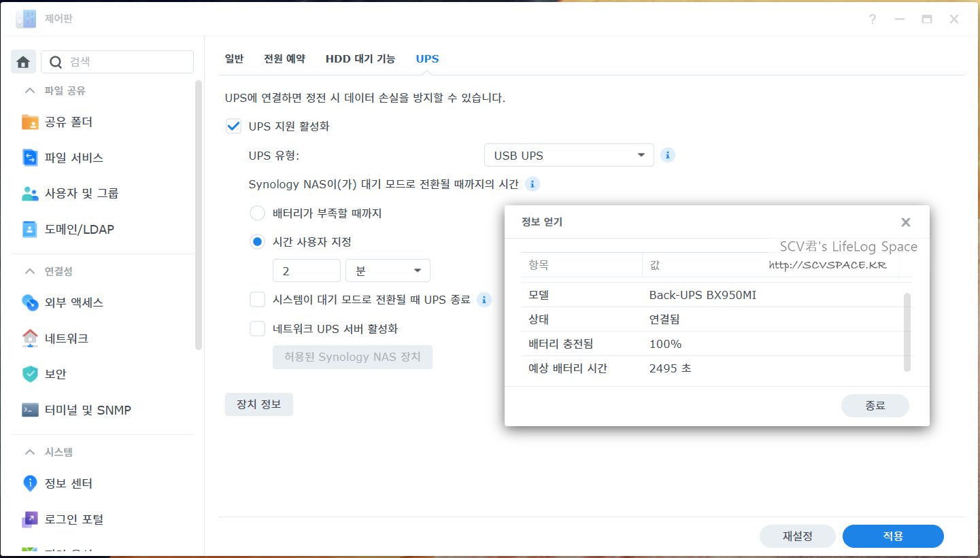Viewport: 980px width, 558px height.
Task: Click info icon beside UPS shutdown option
Action: (484, 300)
